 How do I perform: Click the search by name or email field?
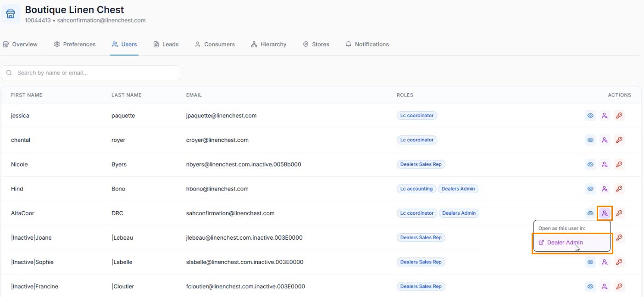point(91,73)
